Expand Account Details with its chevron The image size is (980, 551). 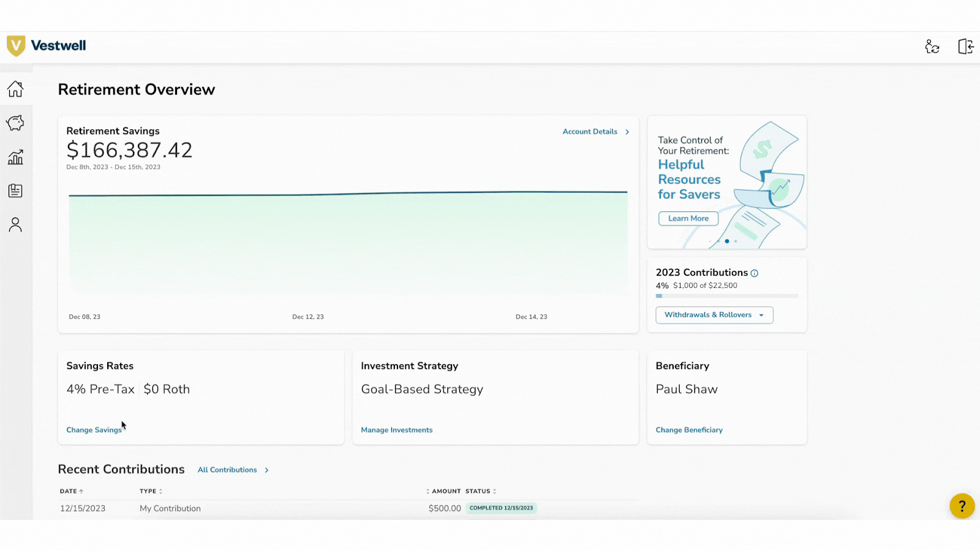click(627, 132)
